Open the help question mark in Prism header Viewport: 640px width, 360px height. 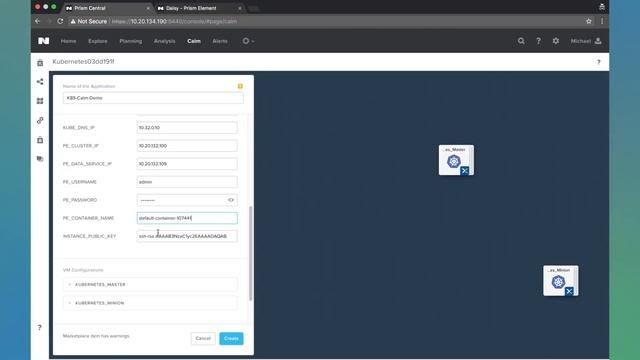click(538, 41)
